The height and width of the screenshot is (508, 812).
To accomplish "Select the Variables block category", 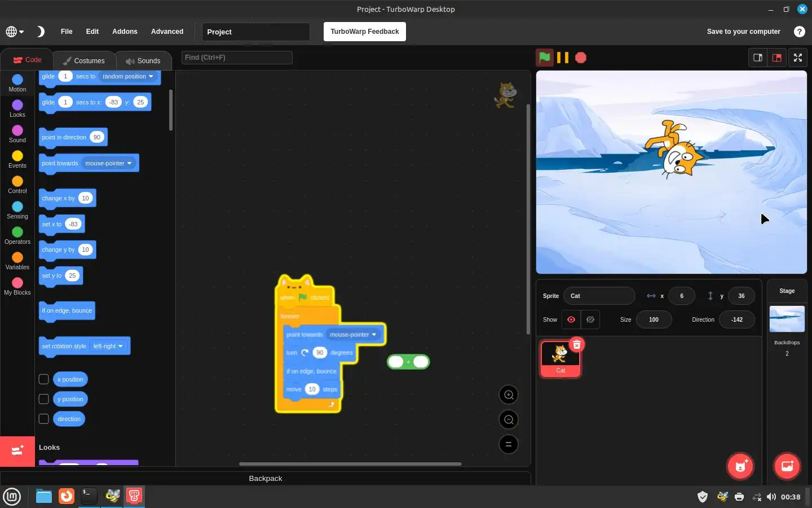I will [x=17, y=261].
